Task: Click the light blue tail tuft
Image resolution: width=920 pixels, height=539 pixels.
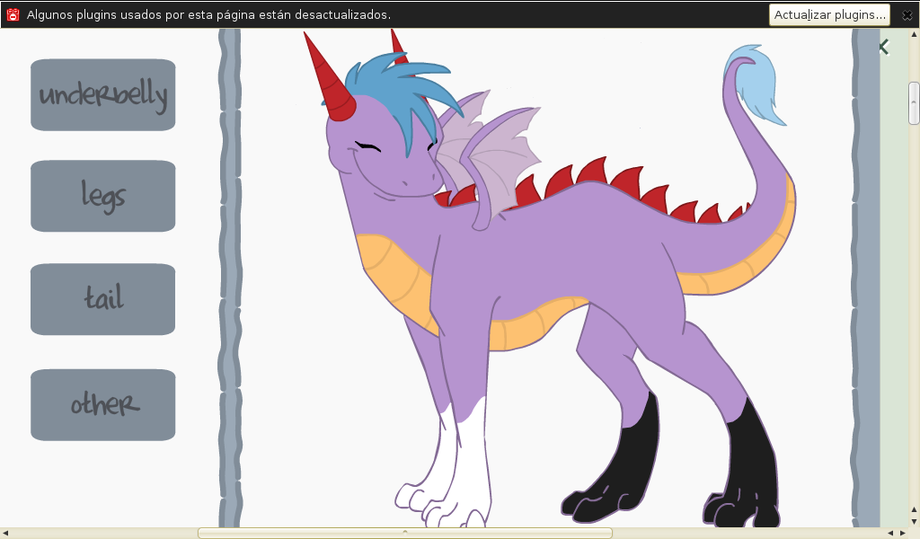Action: [x=760, y=85]
